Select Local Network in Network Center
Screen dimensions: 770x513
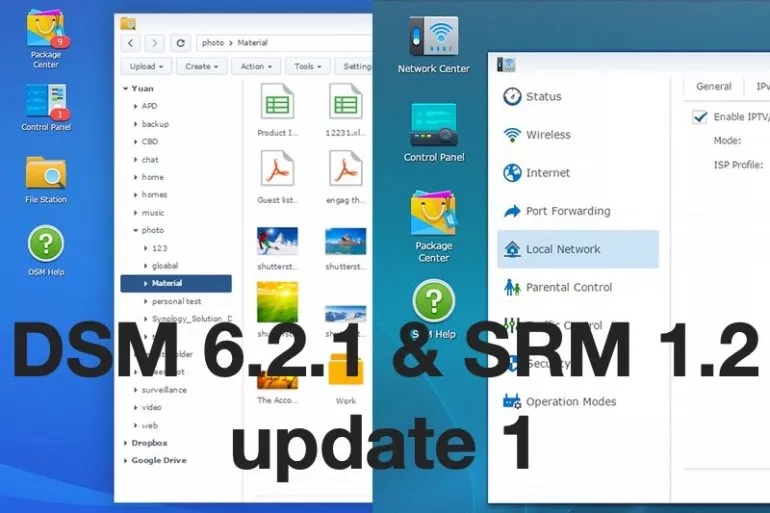point(578,249)
